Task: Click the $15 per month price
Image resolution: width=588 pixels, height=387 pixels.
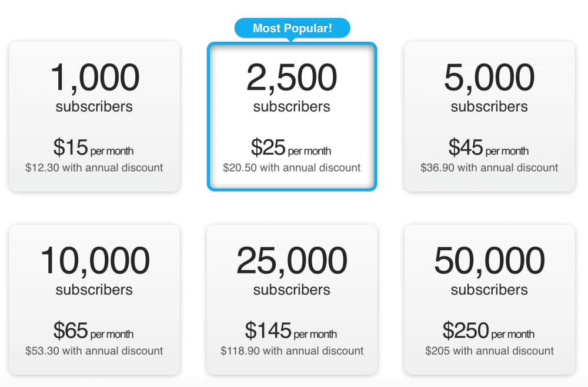Action: pyautogui.click(x=93, y=147)
